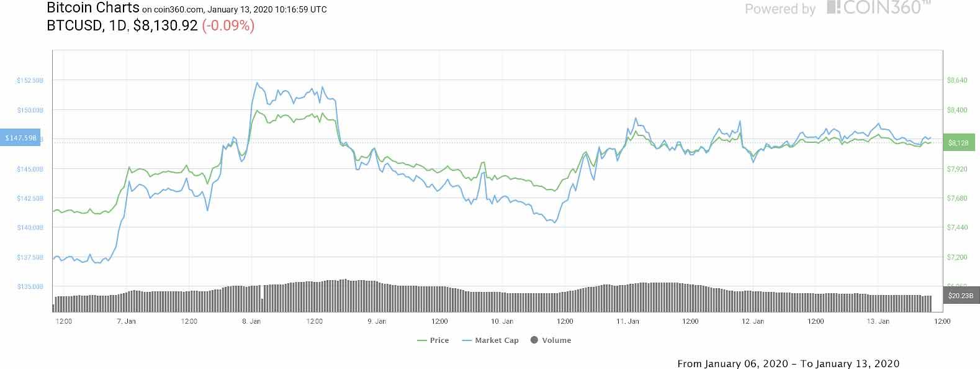The width and height of the screenshot is (980, 369).
Task: Click the 10. Jan date label
Action: pos(501,321)
